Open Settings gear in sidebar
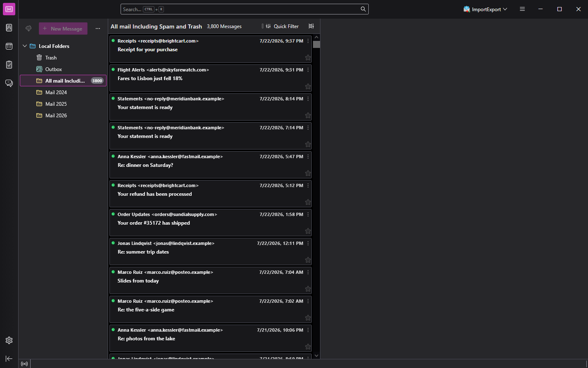Screen dimensions: 588x368 tap(9, 340)
